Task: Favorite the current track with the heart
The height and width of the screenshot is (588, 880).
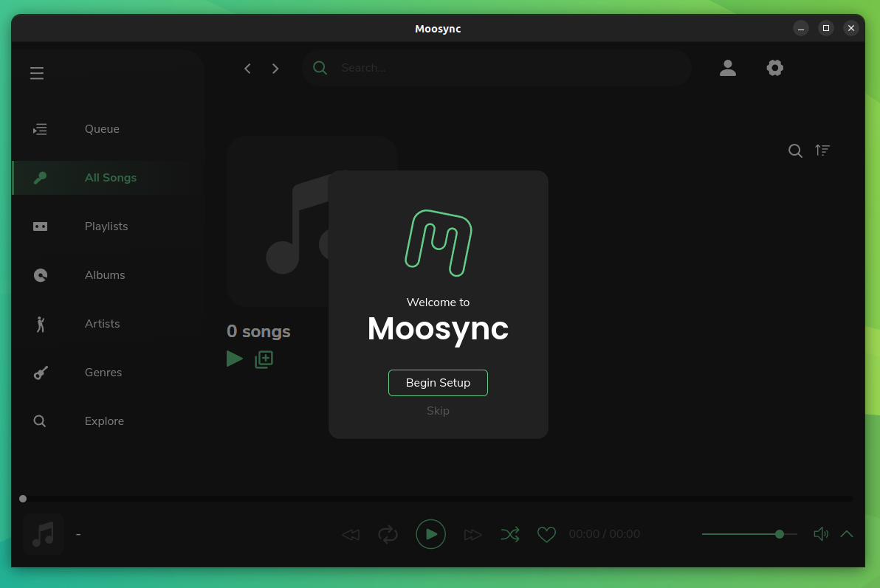Action: [546, 533]
